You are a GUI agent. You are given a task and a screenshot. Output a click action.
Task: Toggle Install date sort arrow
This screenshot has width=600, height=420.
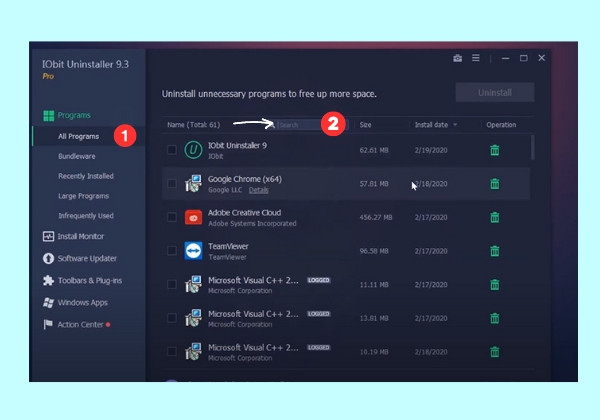(455, 125)
